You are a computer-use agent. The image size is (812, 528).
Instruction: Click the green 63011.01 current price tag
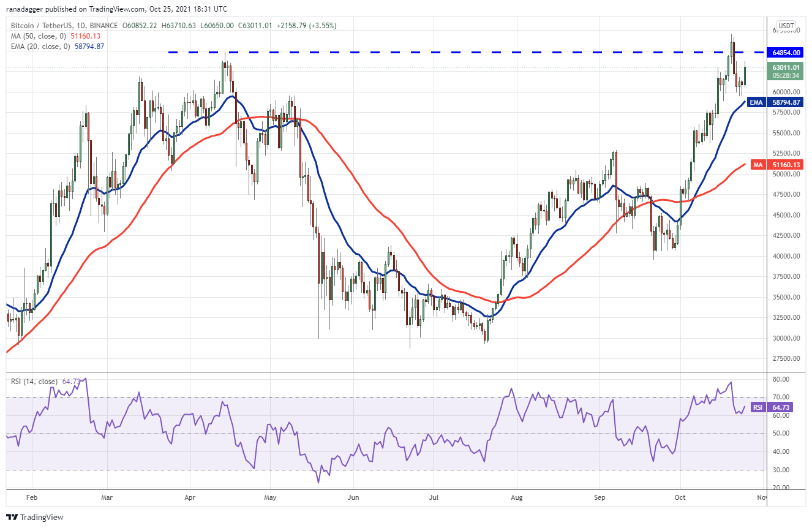786,67
